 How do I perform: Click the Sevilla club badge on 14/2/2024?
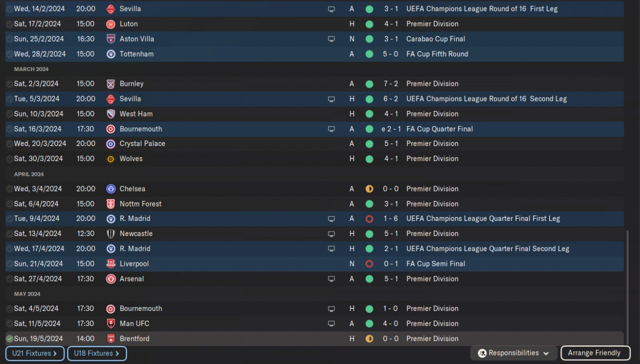point(110,9)
